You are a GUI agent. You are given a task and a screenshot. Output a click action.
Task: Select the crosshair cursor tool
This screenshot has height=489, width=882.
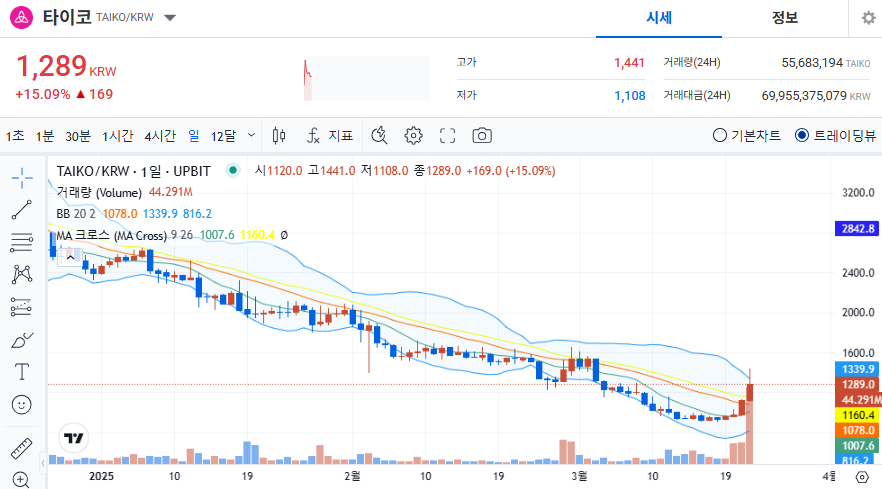[22, 178]
